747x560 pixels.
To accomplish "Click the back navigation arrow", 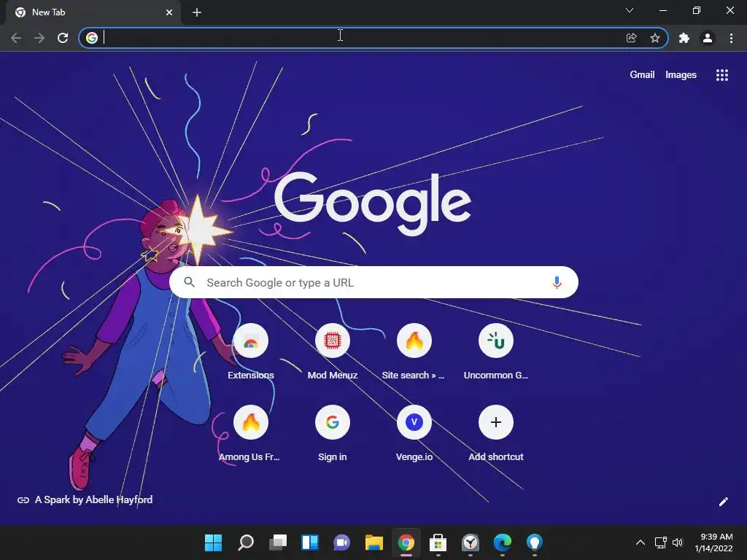I will point(16,38).
